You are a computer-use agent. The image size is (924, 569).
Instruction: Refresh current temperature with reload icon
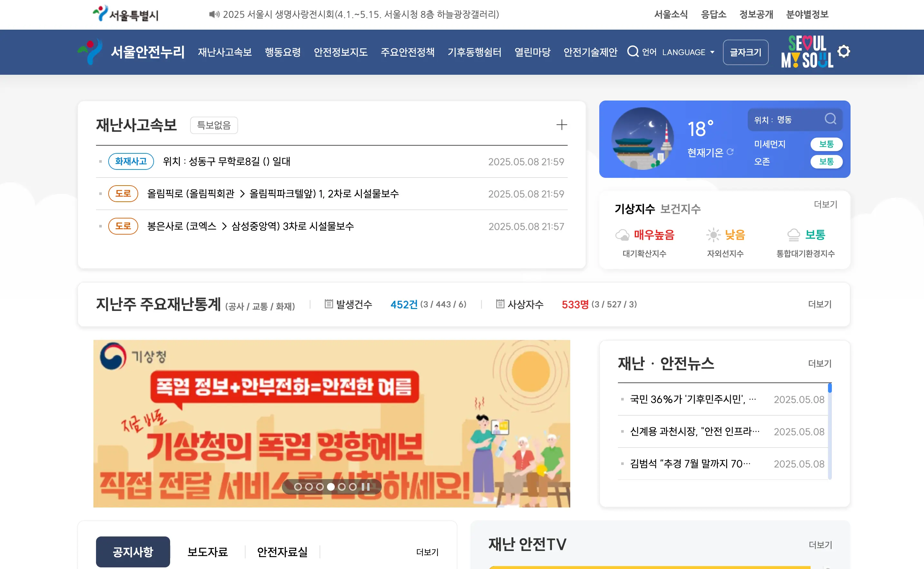tap(730, 152)
